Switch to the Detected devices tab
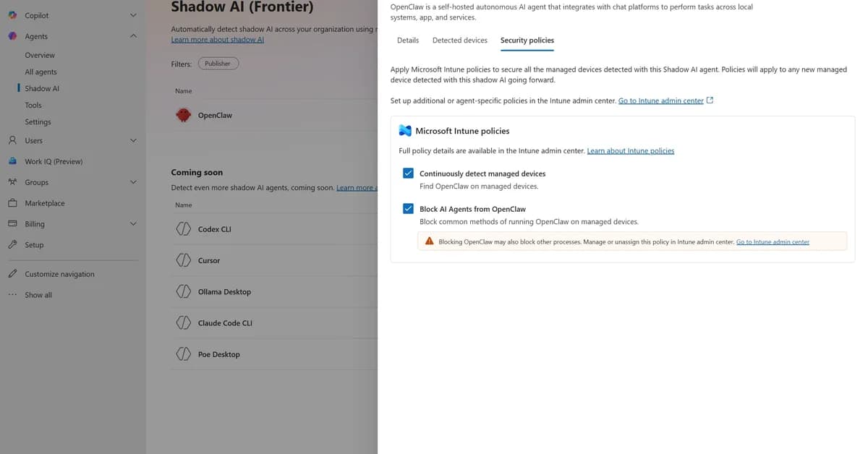Viewport: 868px width, 454px height. pyautogui.click(x=460, y=40)
